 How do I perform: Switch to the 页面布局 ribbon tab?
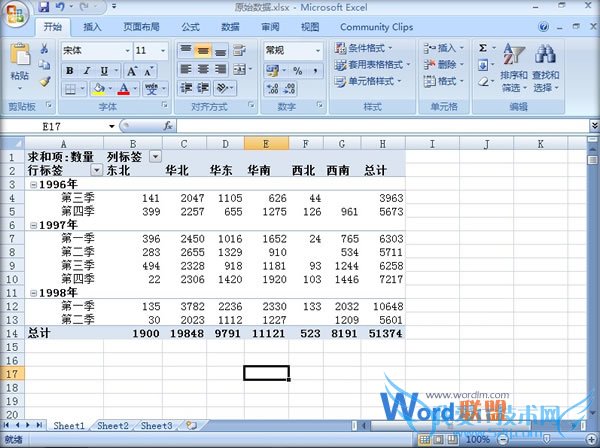click(x=141, y=27)
